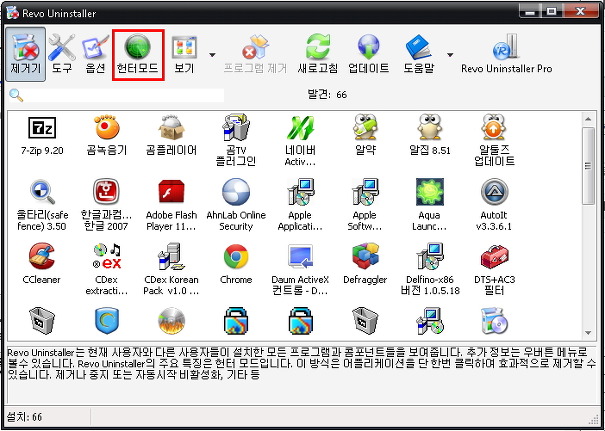Image resolution: width=605 pixels, height=431 pixels.
Task: Expand dropdown arrow next to 도움말
Action: tap(450, 55)
